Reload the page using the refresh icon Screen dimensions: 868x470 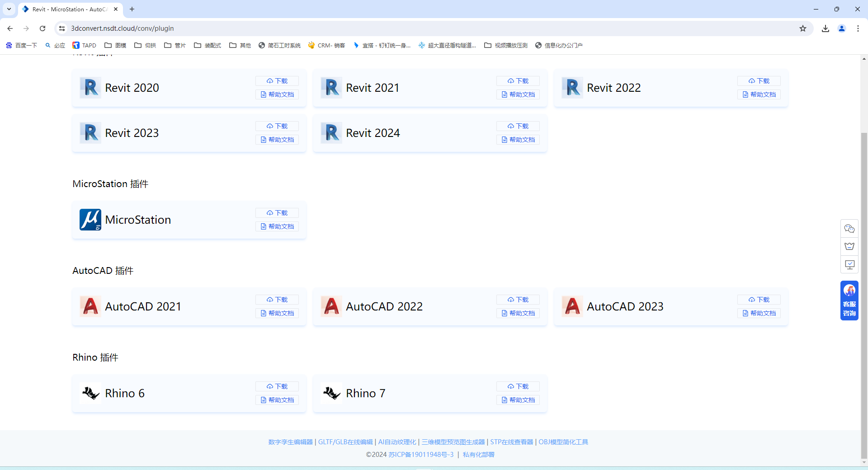(x=42, y=28)
